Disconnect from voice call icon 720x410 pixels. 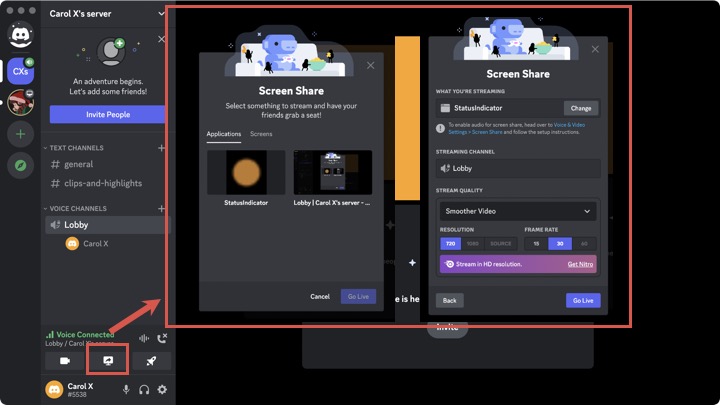(162, 338)
